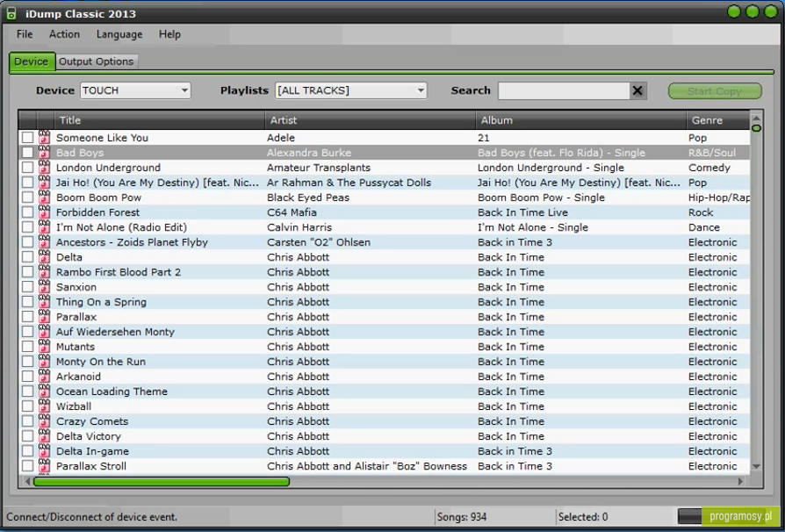
Task: Click the music icon beside Delta
Action: [45, 256]
